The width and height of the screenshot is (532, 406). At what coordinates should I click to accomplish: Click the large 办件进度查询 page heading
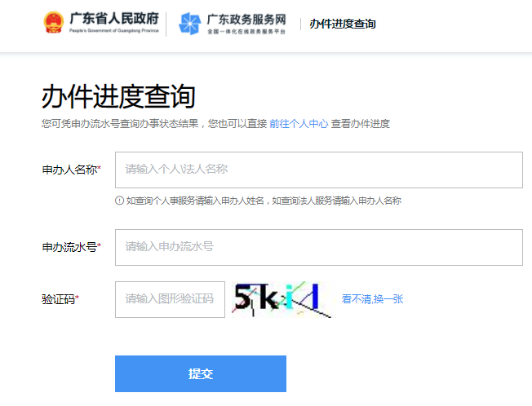[x=118, y=96]
